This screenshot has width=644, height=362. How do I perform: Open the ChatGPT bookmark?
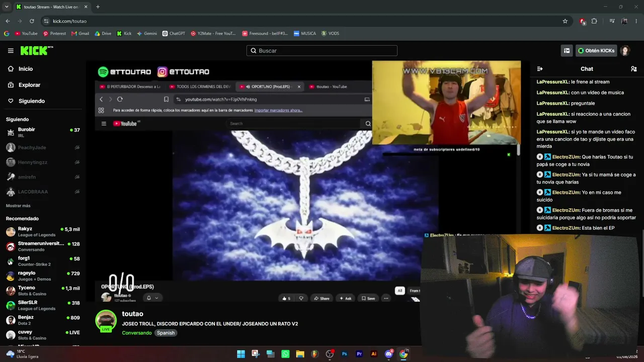[x=174, y=34]
